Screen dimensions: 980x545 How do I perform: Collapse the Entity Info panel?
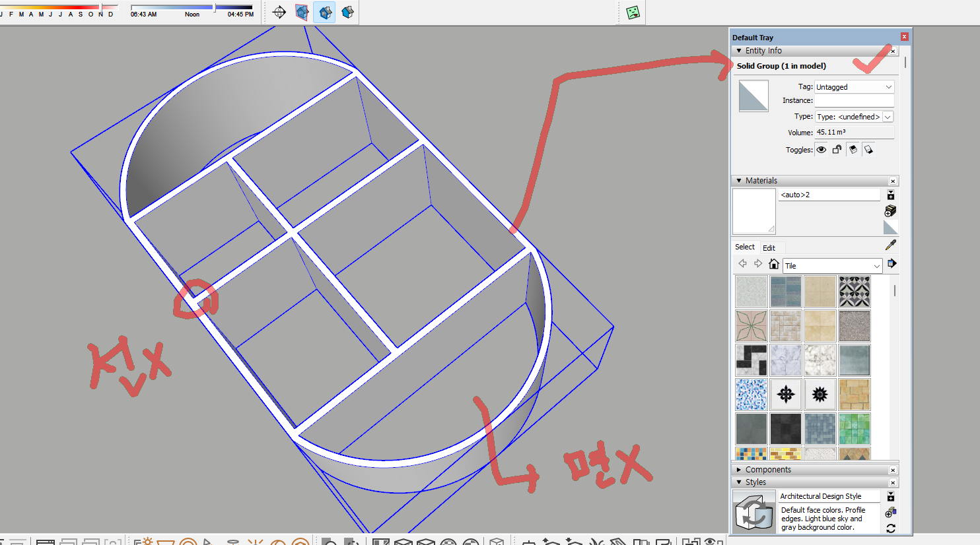739,51
